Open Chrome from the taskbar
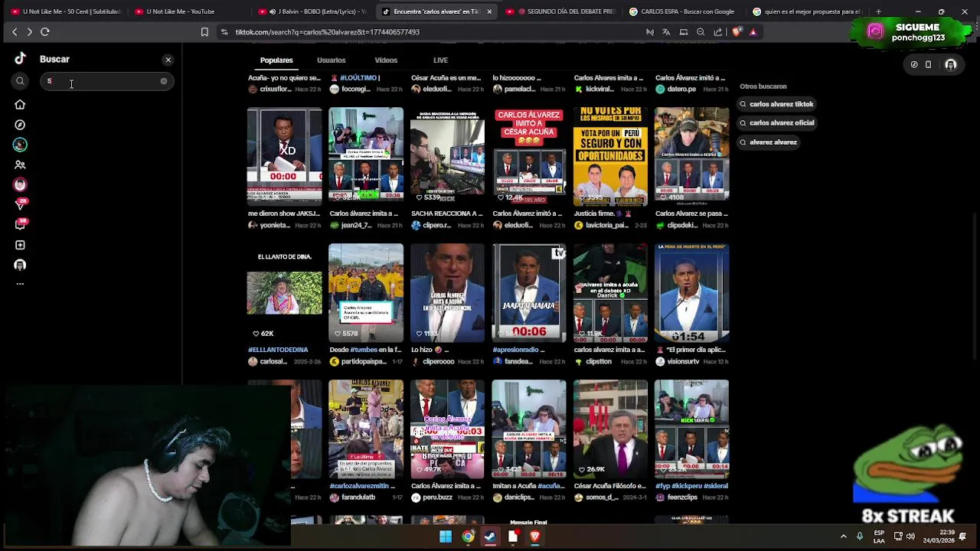The width and height of the screenshot is (980, 551). click(x=468, y=536)
